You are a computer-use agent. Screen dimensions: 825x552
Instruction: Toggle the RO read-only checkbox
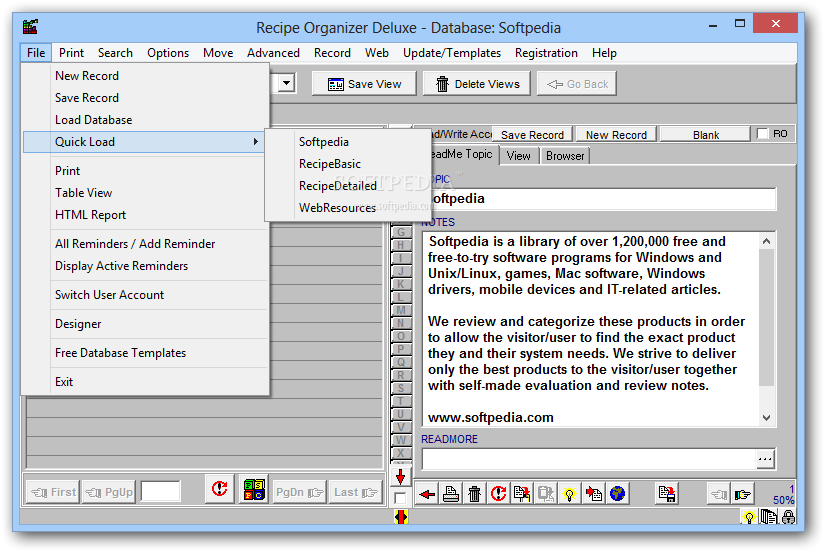(x=762, y=134)
